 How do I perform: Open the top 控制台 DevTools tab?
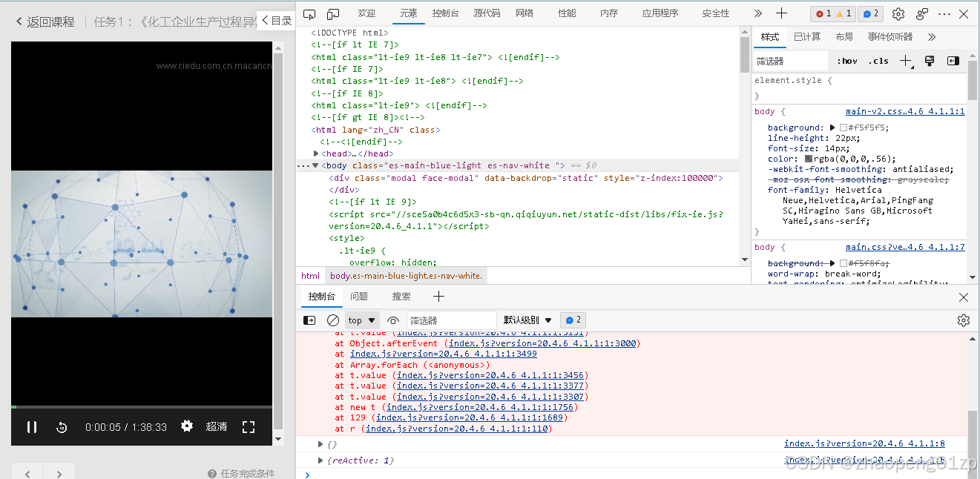(x=445, y=13)
